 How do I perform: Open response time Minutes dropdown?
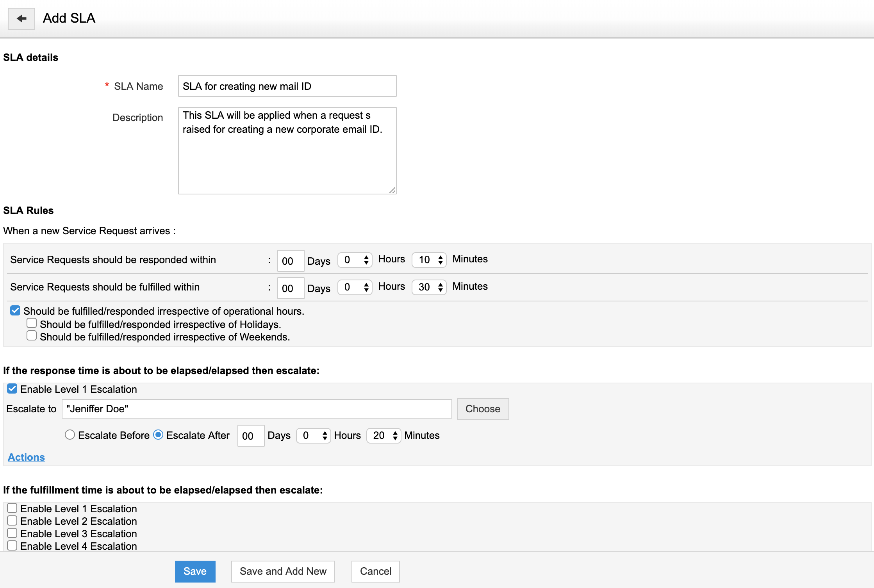(x=429, y=260)
